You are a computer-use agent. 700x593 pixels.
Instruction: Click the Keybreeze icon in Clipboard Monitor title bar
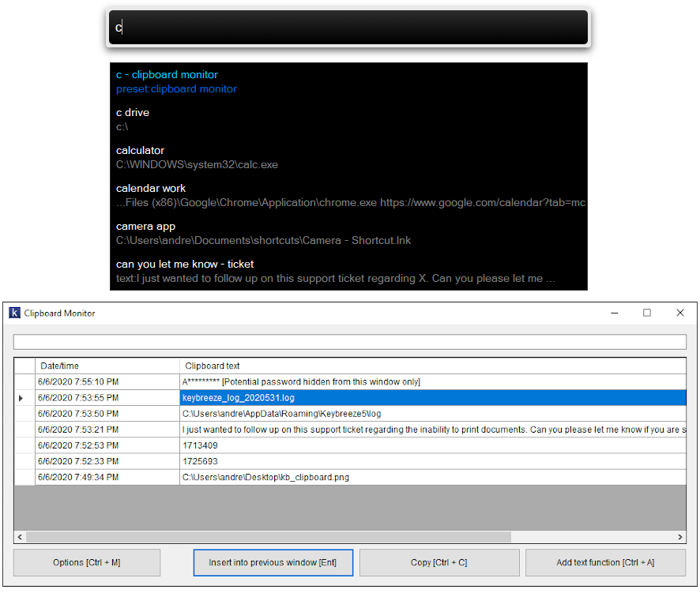[x=14, y=313]
